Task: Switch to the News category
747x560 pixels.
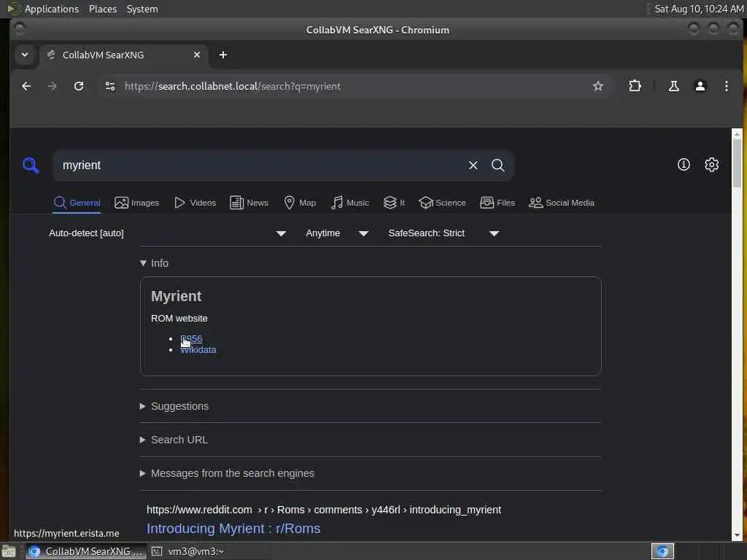Action: coord(249,203)
